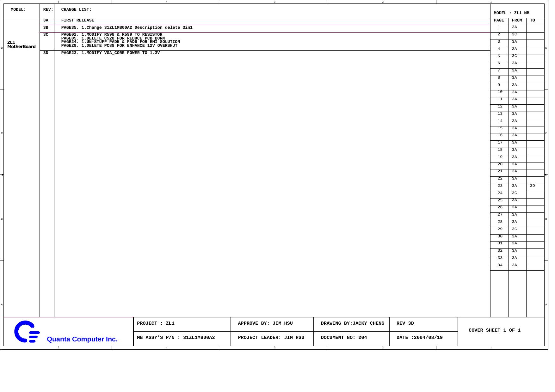This screenshot has width=555, height=392.
Task: Click the PAGE29 DELETE PC88 line
Action: click(119, 46)
